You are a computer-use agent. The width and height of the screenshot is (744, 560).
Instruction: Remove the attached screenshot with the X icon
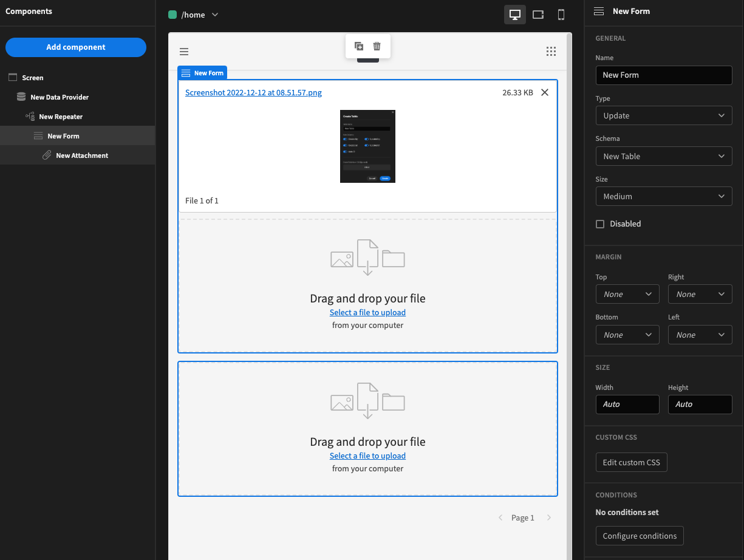click(545, 92)
